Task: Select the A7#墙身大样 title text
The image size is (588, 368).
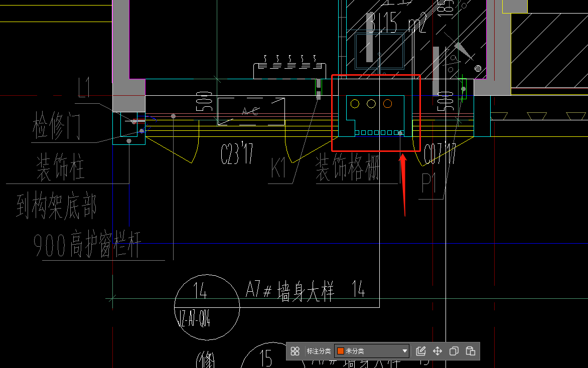Action: coord(290,290)
